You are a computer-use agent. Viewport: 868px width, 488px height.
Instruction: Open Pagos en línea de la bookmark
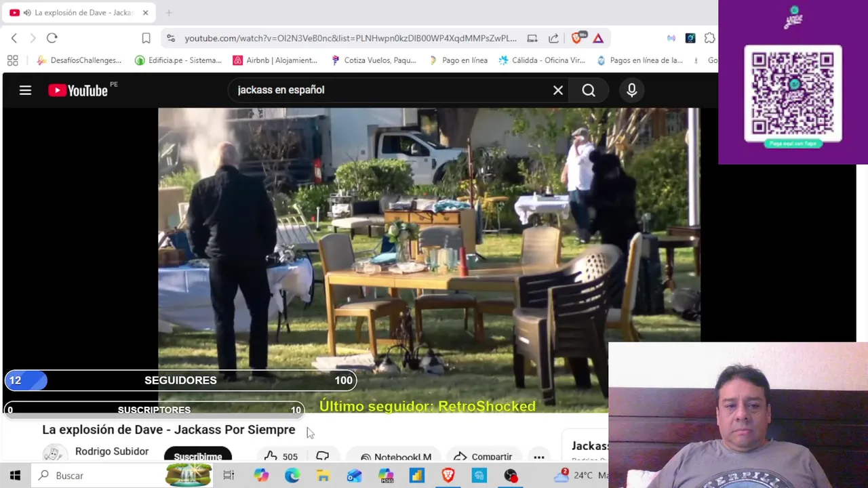639,60
